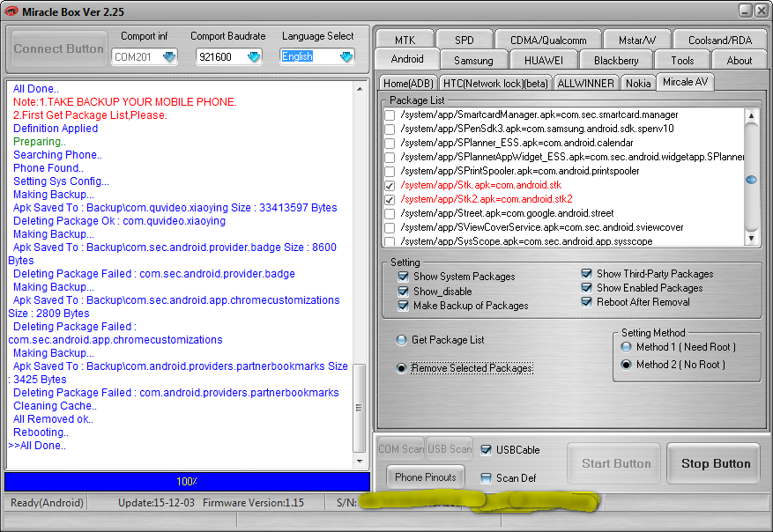Uncheck the Stk.apk package checkbox
The image size is (773, 532).
[390, 186]
